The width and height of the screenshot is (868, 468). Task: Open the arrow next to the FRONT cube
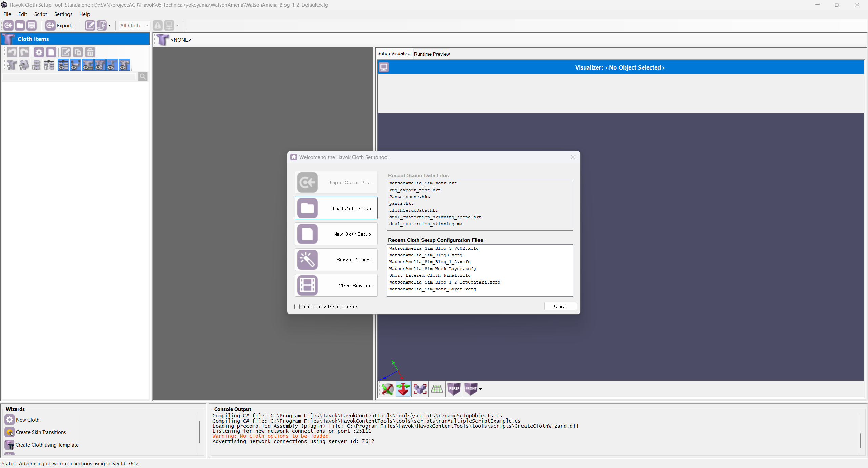480,389
